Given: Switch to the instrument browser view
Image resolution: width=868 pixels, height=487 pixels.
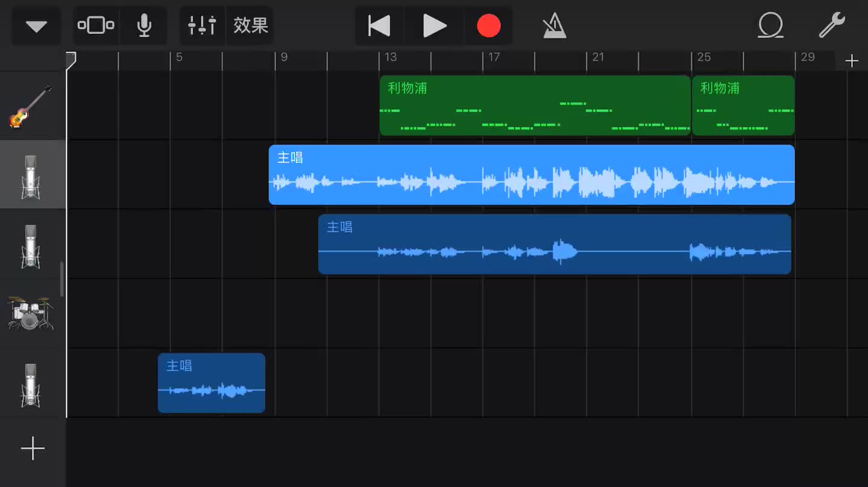Looking at the screenshot, I should pos(96,25).
